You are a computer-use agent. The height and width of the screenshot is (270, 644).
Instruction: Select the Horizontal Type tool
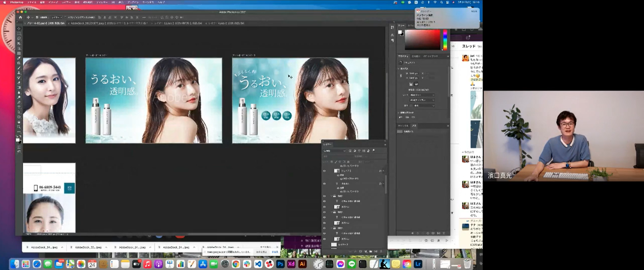19,107
